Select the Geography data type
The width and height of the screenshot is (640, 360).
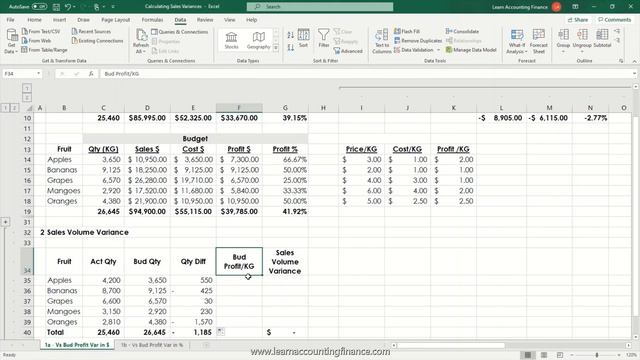[258, 40]
